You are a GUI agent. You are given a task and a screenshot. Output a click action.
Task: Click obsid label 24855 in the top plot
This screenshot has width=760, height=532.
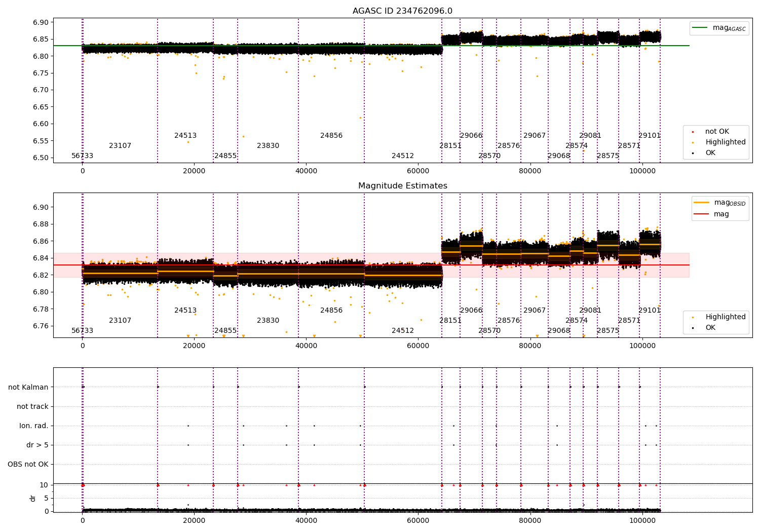click(225, 156)
